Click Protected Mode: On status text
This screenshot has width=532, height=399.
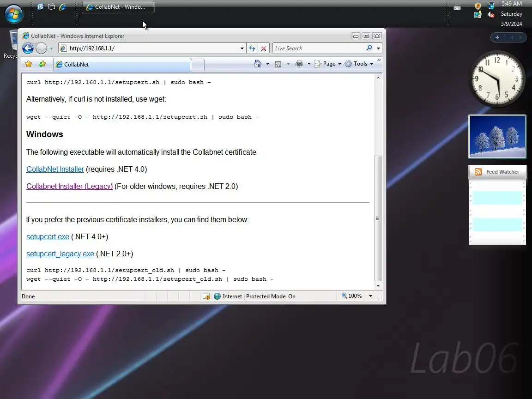pos(271,296)
